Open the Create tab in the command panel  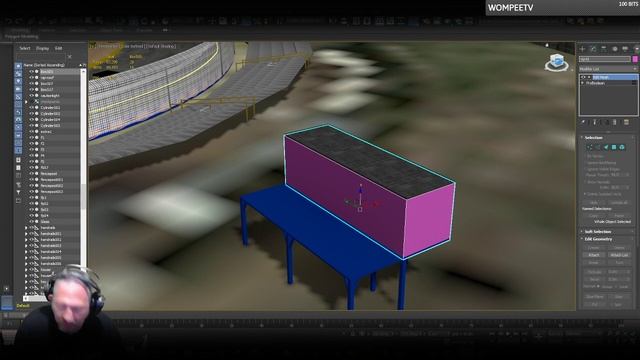(x=582, y=49)
